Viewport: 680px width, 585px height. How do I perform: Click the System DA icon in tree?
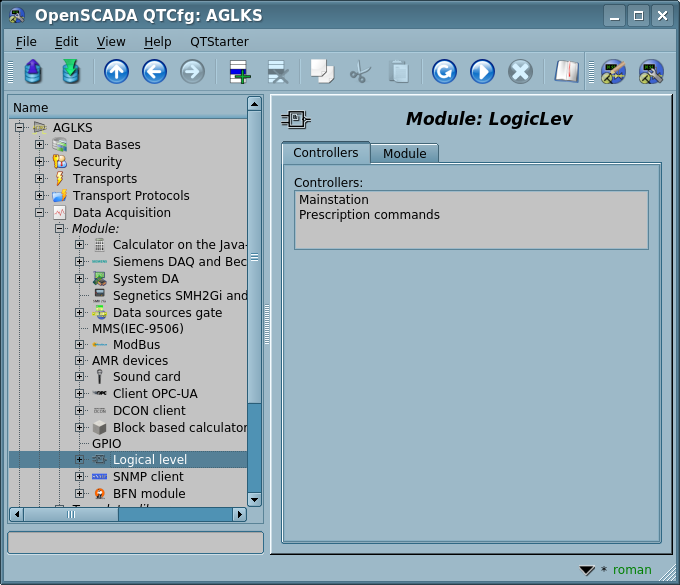click(x=100, y=278)
